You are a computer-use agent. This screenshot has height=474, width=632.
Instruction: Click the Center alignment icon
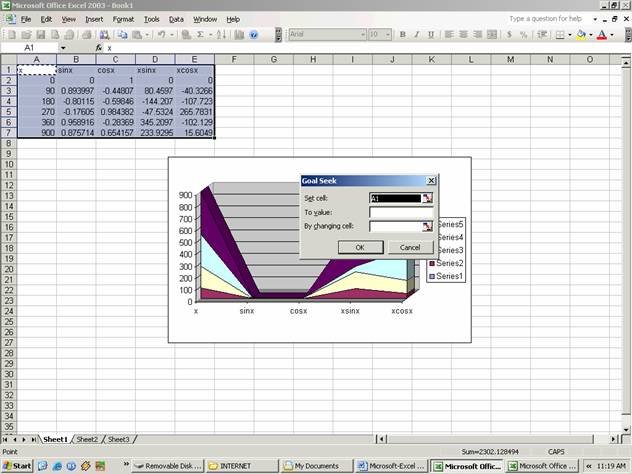click(x=463, y=35)
